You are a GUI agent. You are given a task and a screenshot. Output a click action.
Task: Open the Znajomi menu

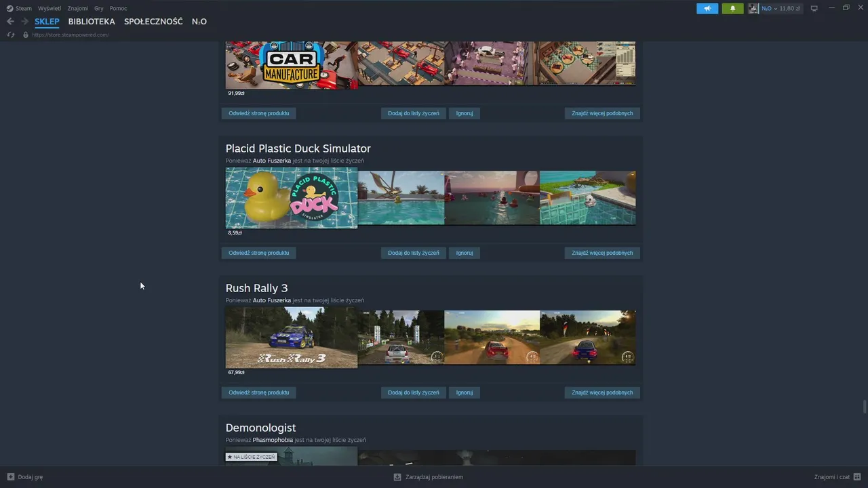coord(77,8)
